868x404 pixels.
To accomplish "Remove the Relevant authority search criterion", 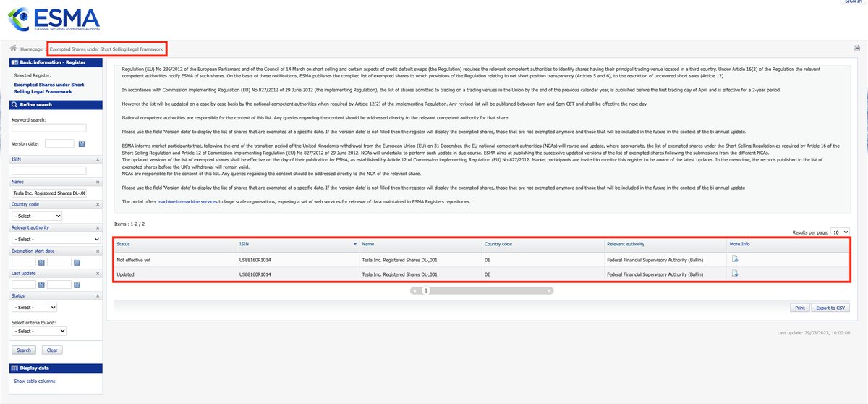I will [98, 227].
